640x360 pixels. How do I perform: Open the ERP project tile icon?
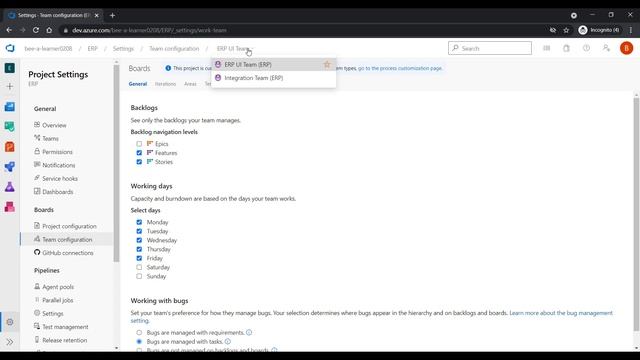pos(10,68)
